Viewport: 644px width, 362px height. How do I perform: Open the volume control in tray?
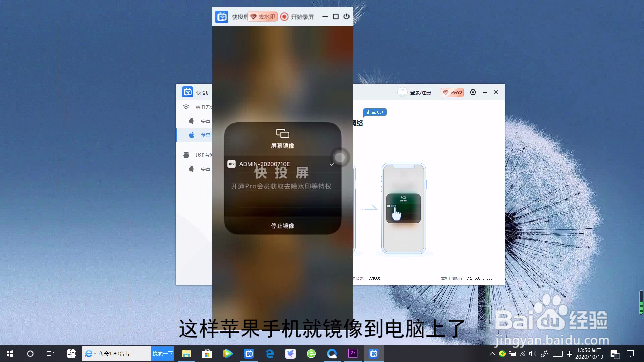[x=532, y=354]
